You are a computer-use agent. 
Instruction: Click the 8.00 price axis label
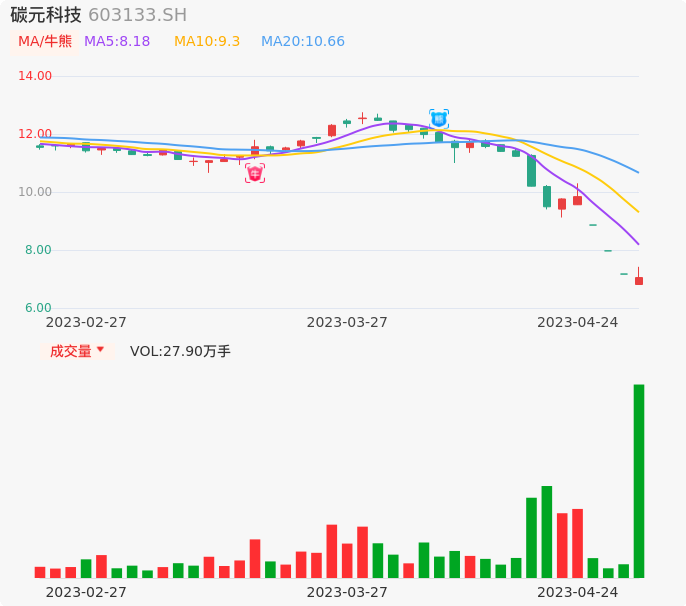click(38, 250)
